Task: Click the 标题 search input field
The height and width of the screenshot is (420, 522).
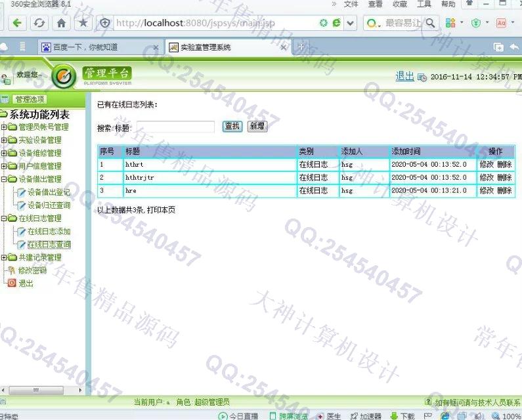Action: click(175, 127)
